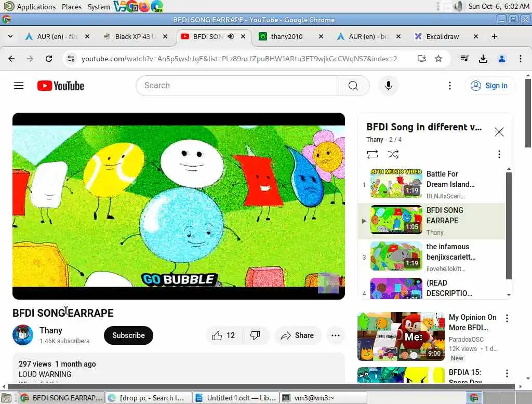Dislike the video with thumbs down

click(255, 335)
